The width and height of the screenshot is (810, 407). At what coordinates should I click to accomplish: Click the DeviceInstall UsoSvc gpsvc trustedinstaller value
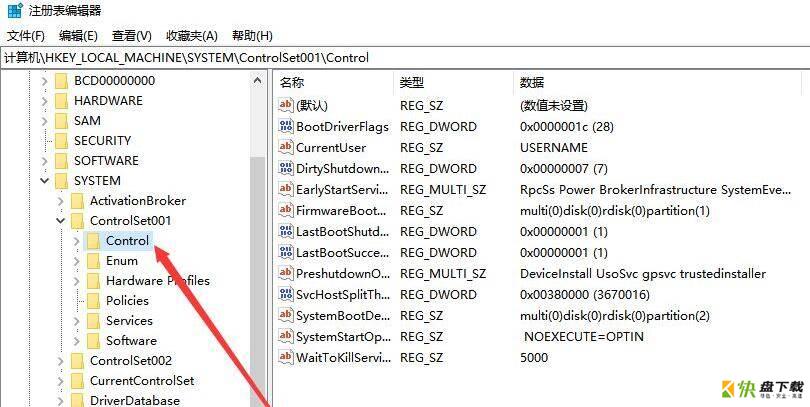(x=643, y=274)
